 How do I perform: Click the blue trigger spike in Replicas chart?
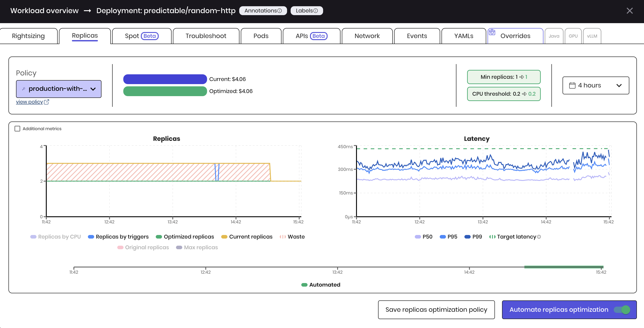pos(217,172)
